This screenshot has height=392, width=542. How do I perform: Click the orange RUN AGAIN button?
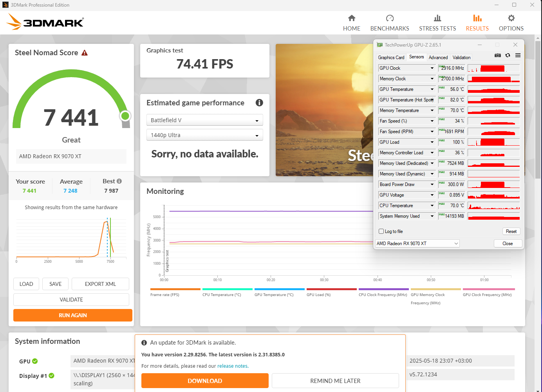pos(73,315)
